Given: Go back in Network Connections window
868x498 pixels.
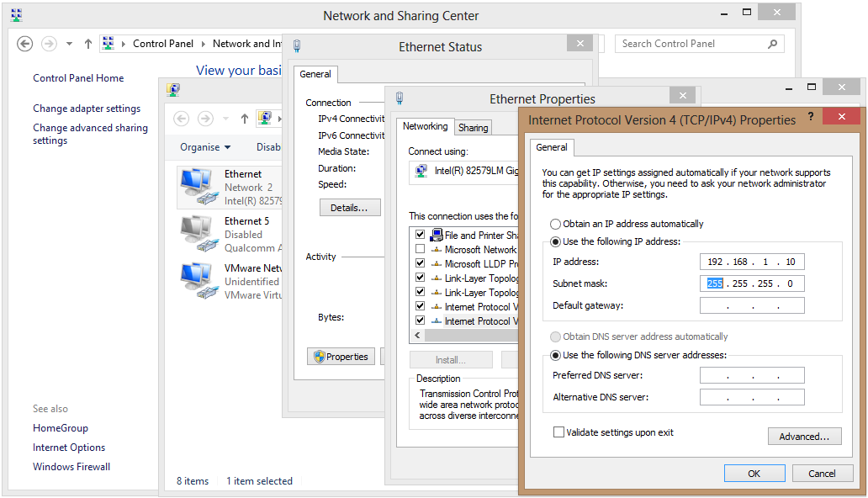Looking at the screenshot, I should pyautogui.click(x=182, y=119).
